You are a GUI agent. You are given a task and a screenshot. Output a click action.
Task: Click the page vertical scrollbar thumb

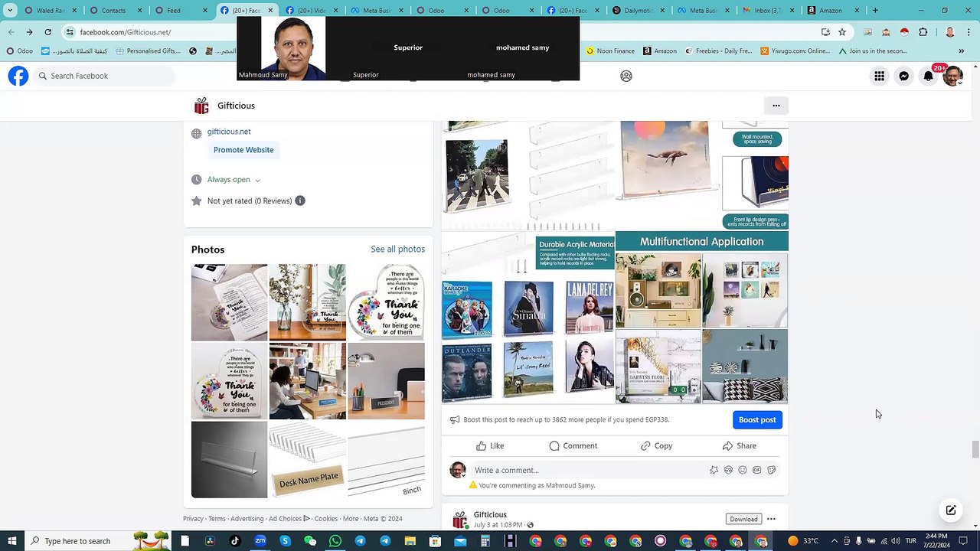(x=974, y=449)
